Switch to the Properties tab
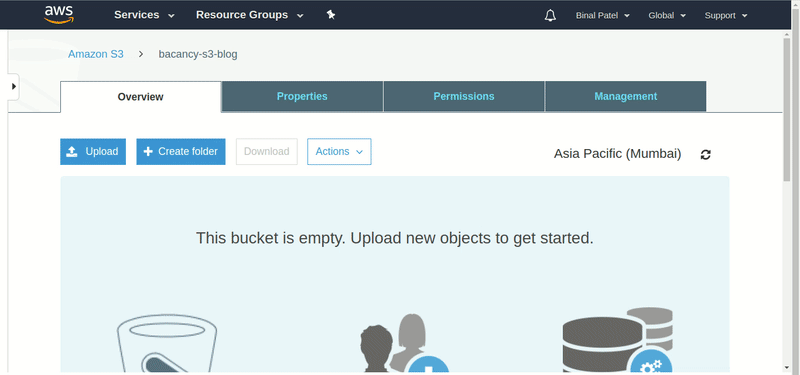This screenshot has height=375, width=800. (302, 96)
